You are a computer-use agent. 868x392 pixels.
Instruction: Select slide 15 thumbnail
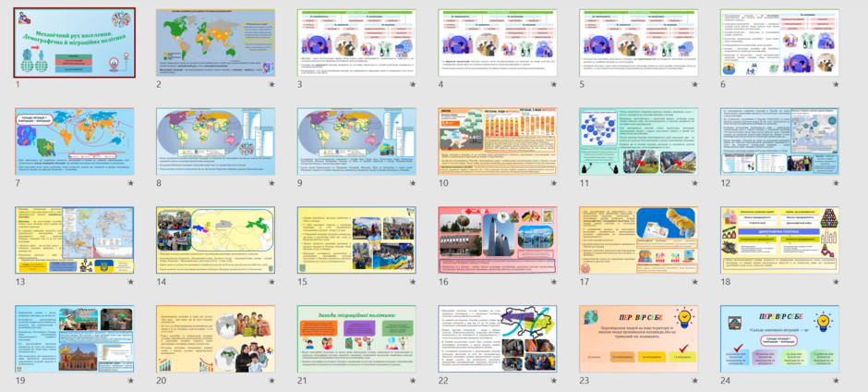pyautogui.click(x=356, y=240)
